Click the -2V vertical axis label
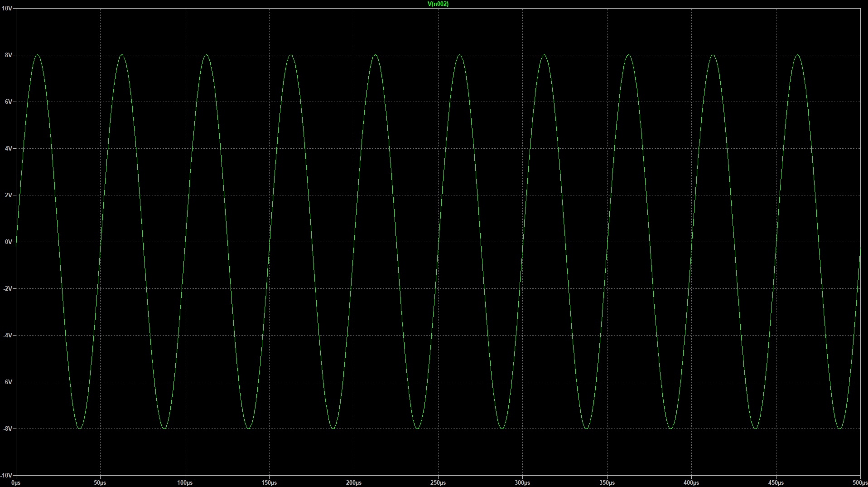This screenshot has width=868, height=487. (7, 289)
